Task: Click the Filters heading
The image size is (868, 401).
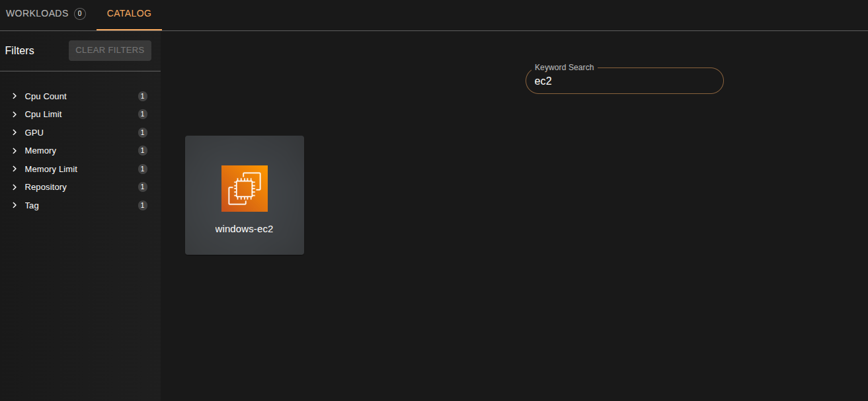Action: point(19,50)
